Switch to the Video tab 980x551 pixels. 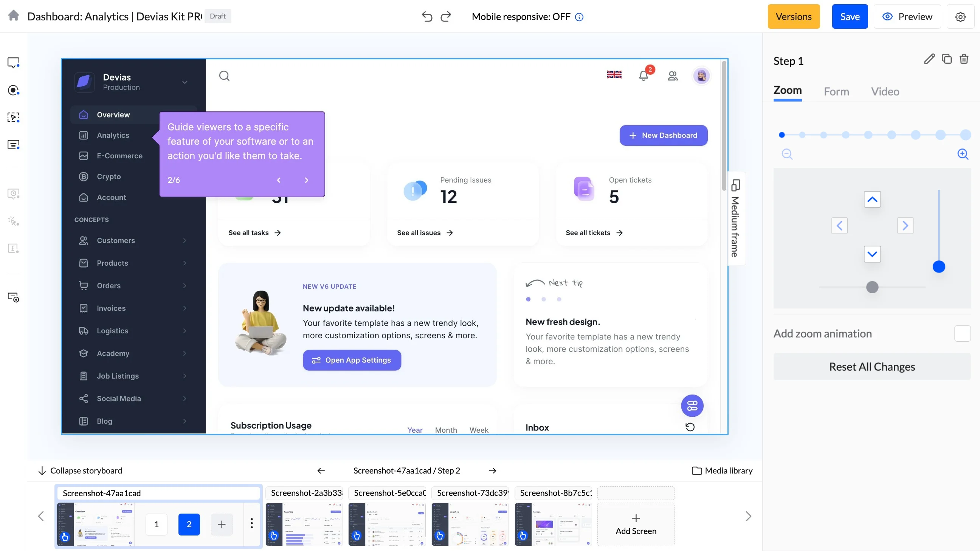pos(885,91)
